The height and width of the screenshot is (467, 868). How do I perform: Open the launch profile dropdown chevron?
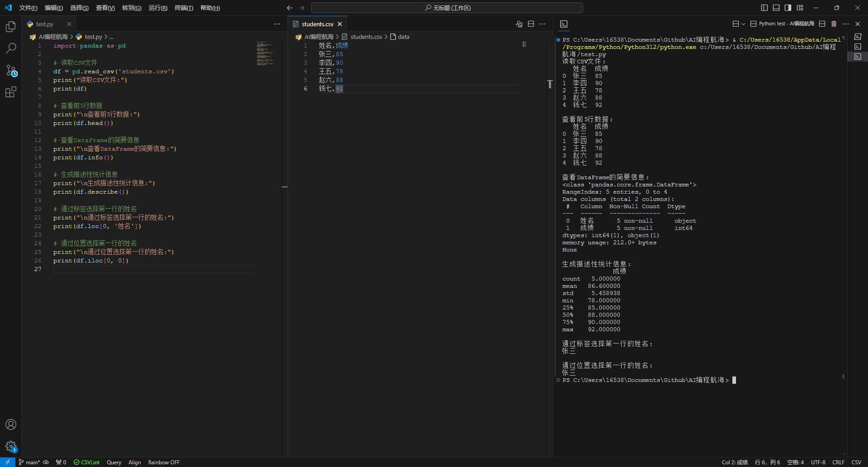tap(743, 24)
